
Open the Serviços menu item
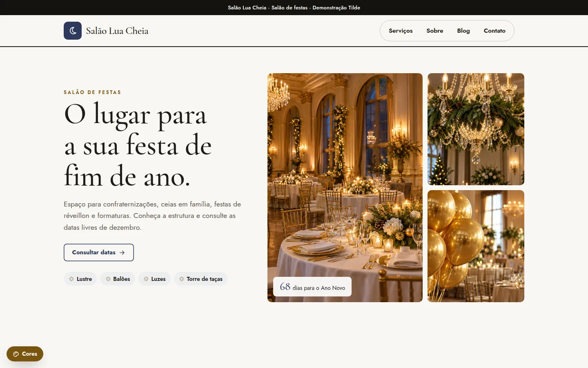pos(401,31)
